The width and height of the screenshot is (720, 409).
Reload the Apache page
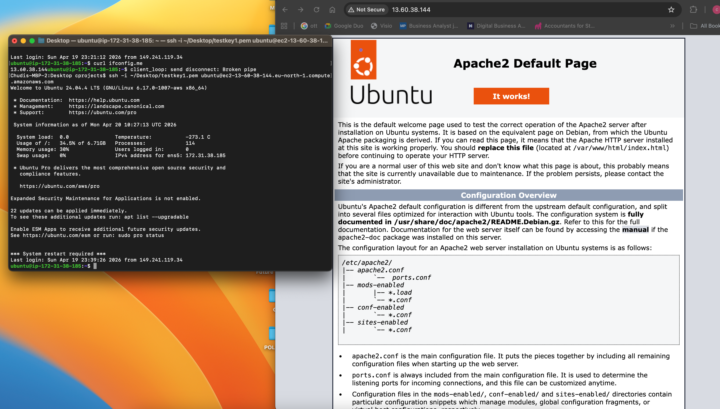pos(316,10)
